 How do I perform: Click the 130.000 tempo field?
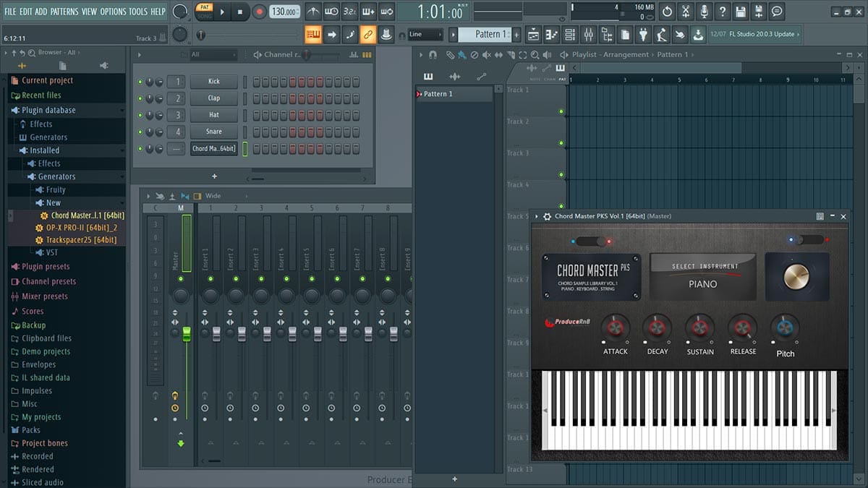pos(285,12)
